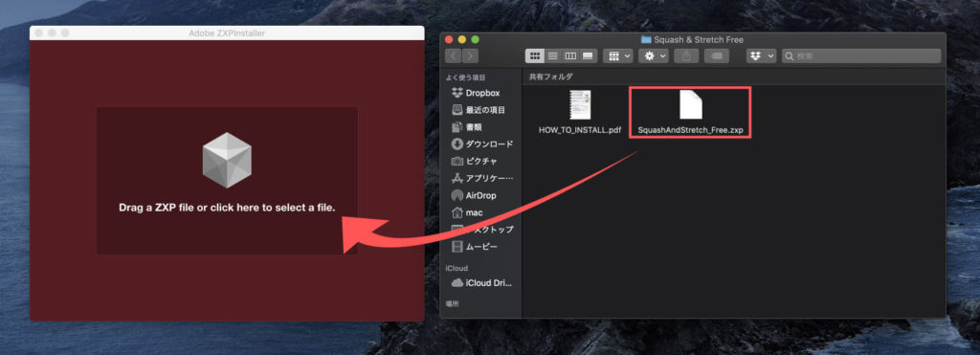Maximize the Finder window

pos(475,39)
